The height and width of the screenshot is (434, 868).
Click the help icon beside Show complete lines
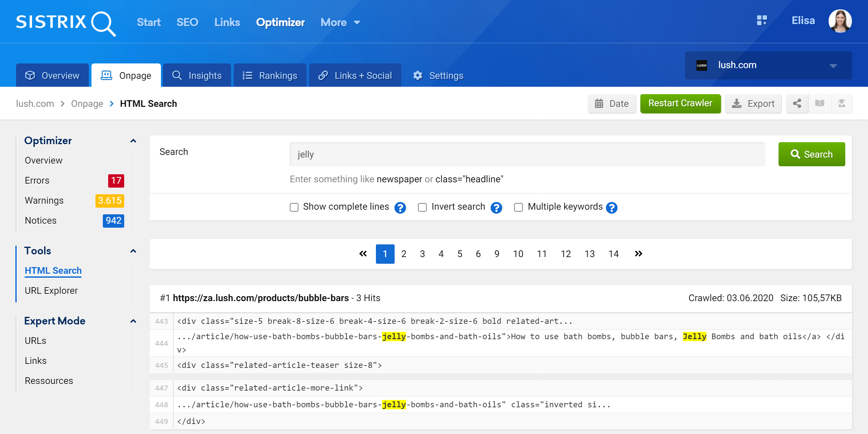(x=400, y=208)
